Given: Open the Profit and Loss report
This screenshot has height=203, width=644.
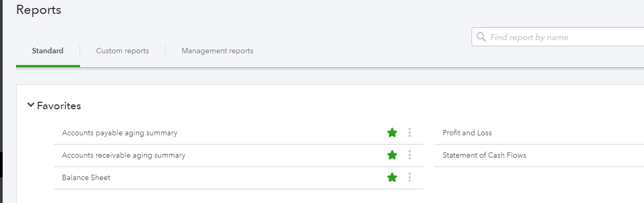Looking at the screenshot, I should coord(467,133).
